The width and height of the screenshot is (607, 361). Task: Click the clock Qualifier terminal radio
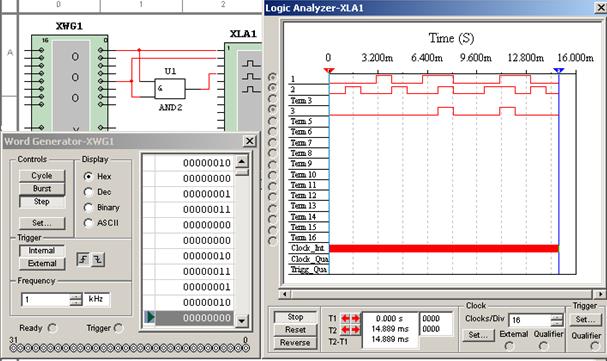[x=544, y=346]
